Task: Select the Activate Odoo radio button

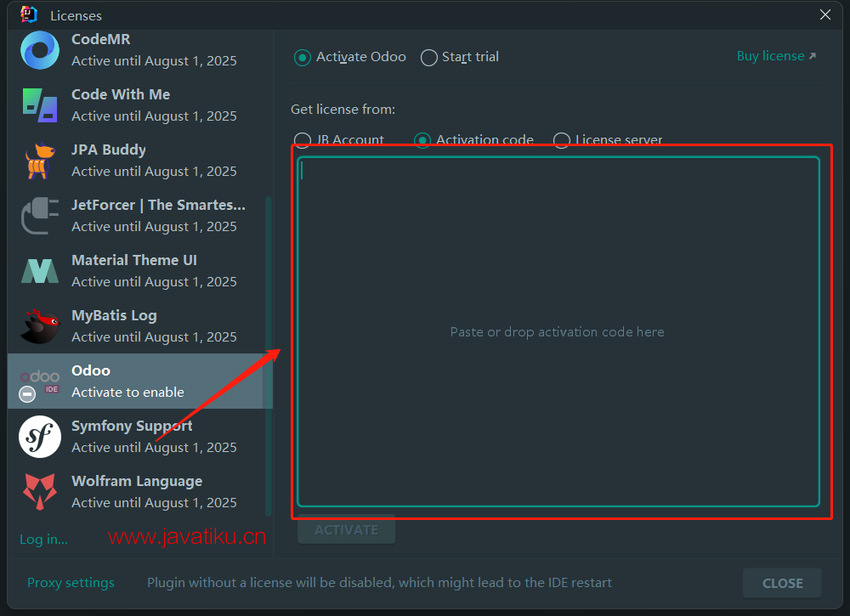Action: coord(302,57)
